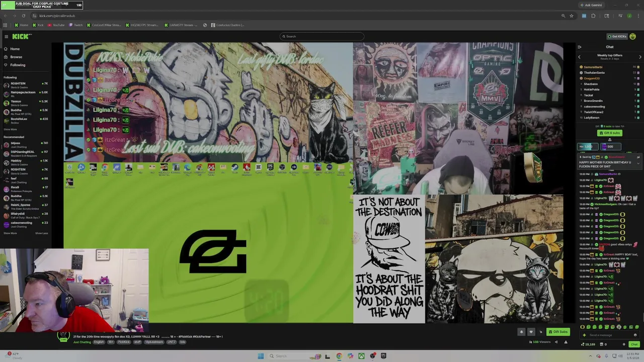Click the Gift Subs button below stream

pyautogui.click(x=558, y=332)
